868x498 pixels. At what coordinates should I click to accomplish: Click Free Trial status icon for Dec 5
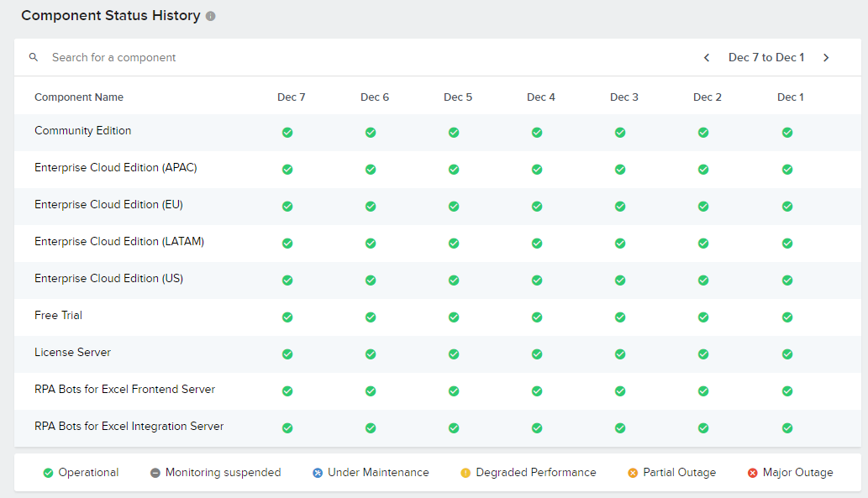pos(454,317)
